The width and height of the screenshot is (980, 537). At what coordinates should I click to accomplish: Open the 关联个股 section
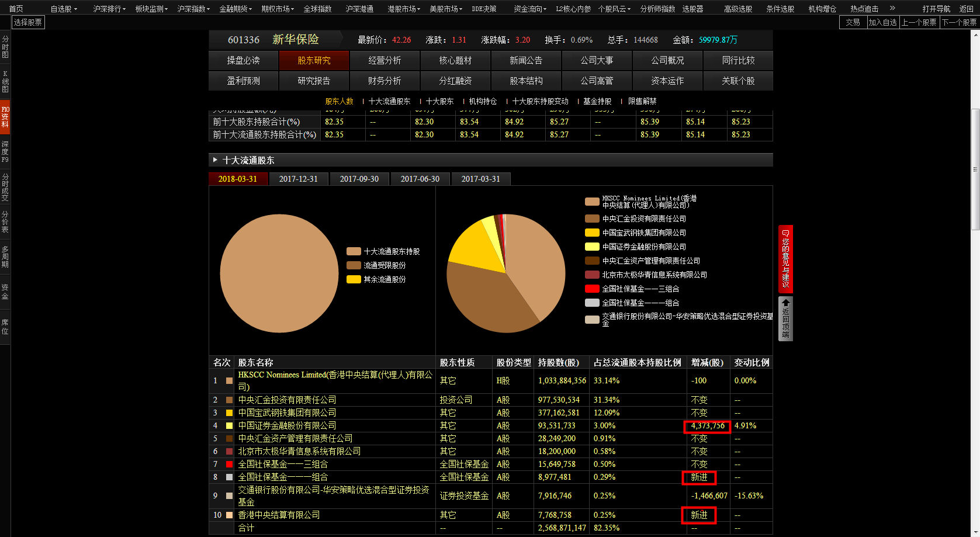point(738,81)
